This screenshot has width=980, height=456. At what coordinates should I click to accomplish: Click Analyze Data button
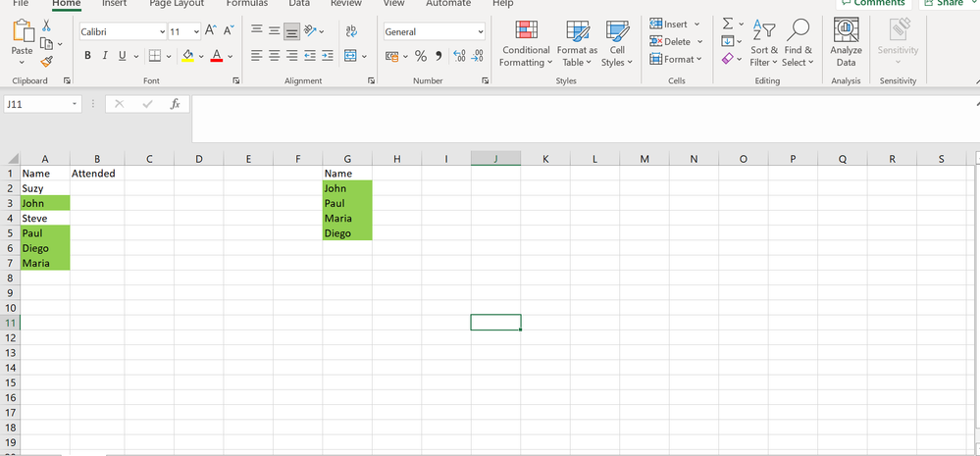(x=847, y=42)
